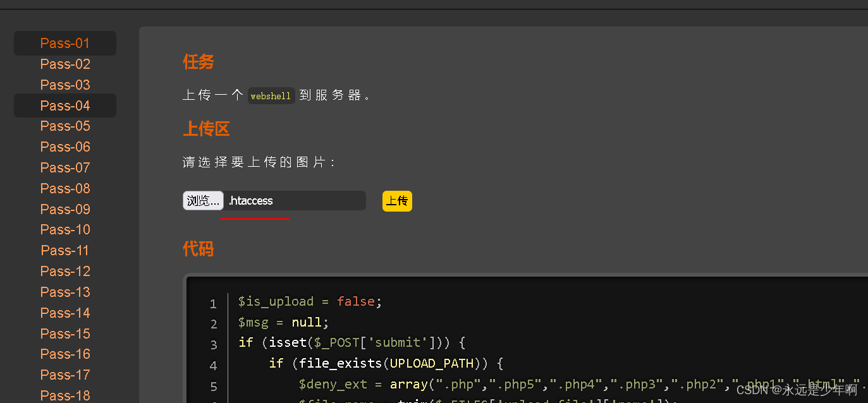
Task: Click the 代码 section heading
Action: pyautogui.click(x=199, y=249)
